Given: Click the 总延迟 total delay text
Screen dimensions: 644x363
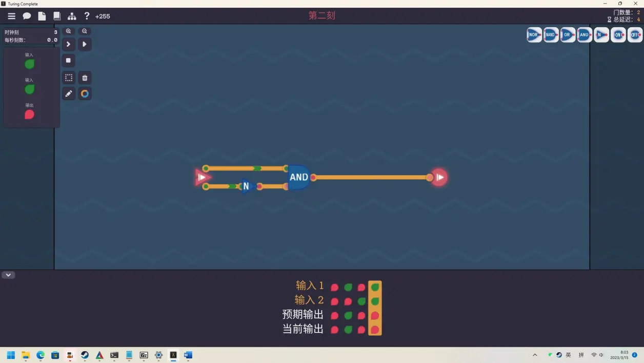Looking at the screenshot, I should pos(623,20).
